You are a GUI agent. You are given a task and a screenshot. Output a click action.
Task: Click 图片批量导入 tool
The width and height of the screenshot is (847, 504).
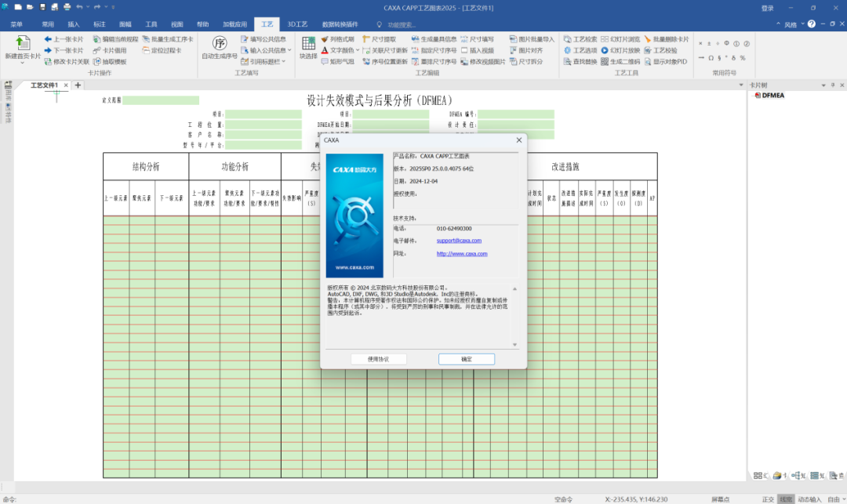click(532, 39)
